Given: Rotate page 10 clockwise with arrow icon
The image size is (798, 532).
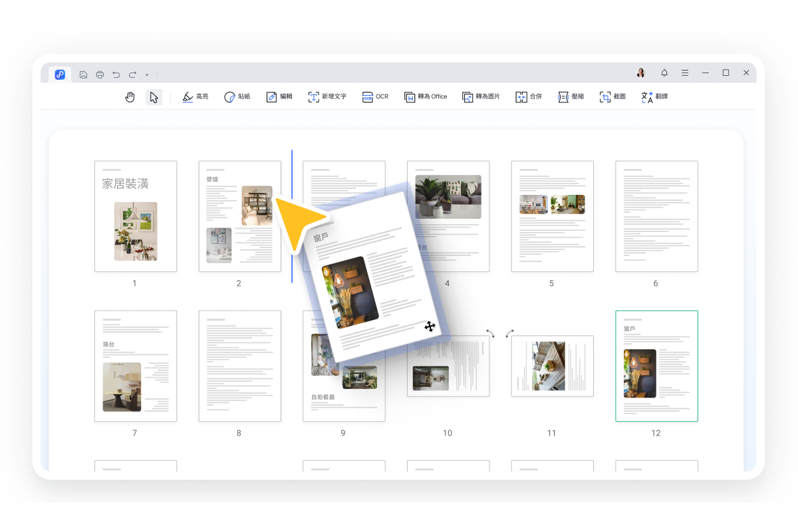Looking at the screenshot, I should pyautogui.click(x=490, y=333).
